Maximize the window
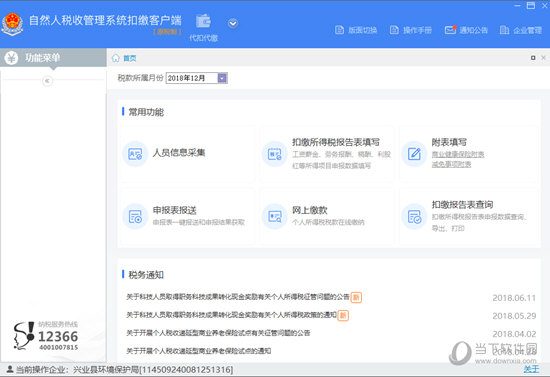Image resolution: width=550 pixels, height=377 pixels. coord(531,5)
